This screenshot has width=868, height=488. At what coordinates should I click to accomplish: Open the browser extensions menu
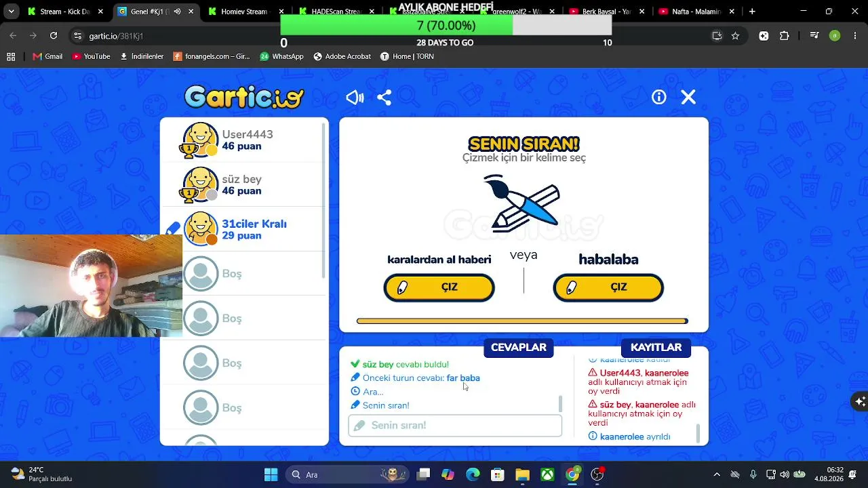[x=785, y=36]
